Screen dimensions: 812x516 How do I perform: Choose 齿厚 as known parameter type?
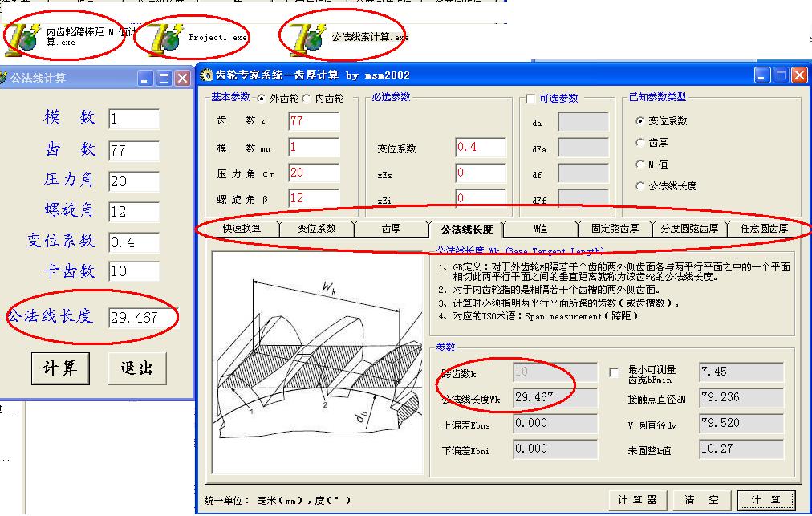click(x=640, y=143)
